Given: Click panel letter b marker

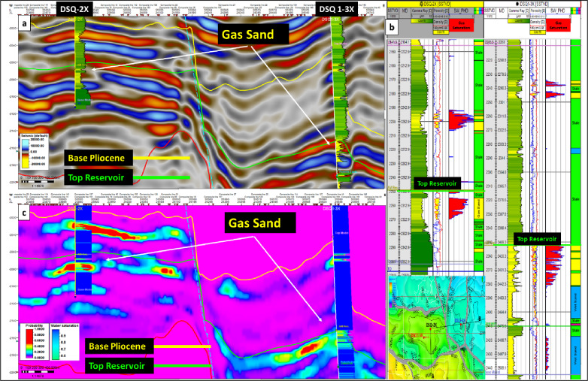Looking at the screenshot, I should (393, 27).
